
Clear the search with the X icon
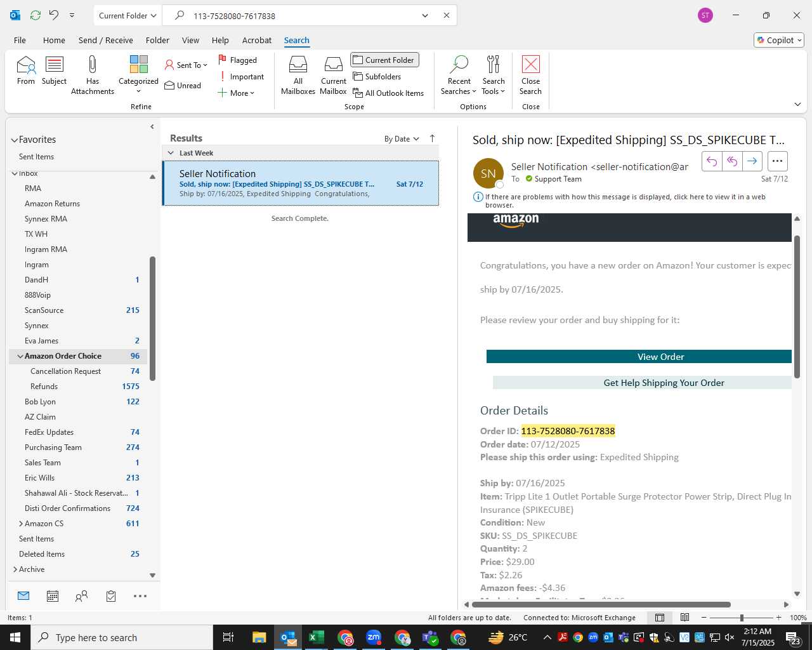click(447, 15)
